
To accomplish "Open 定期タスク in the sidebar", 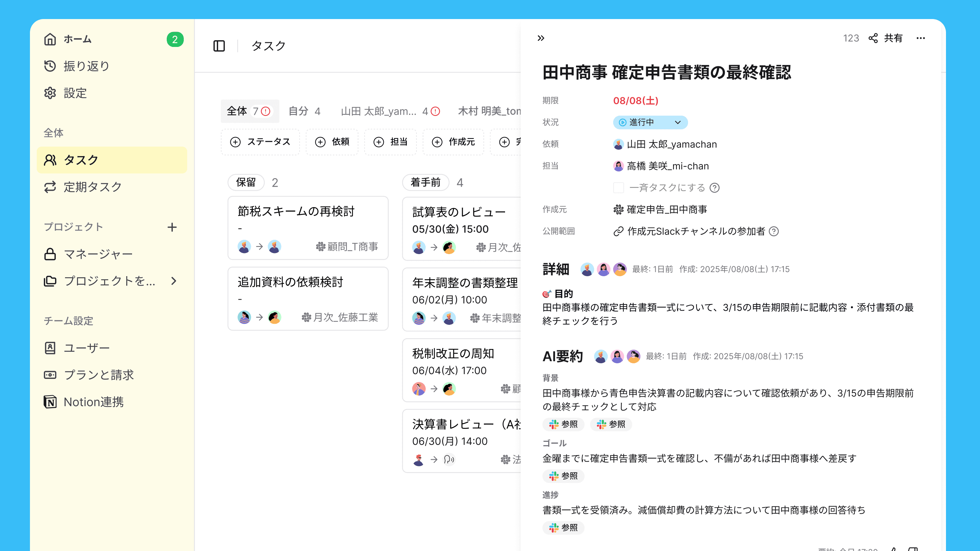I will point(93,187).
